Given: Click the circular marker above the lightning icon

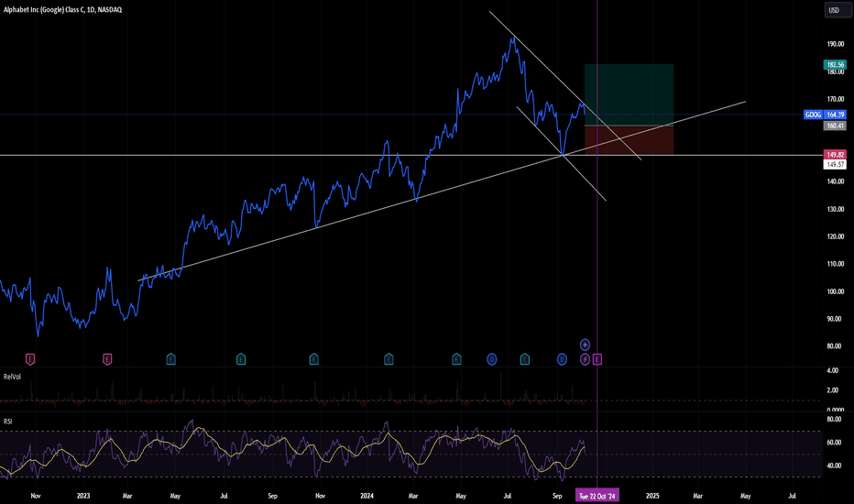Looking at the screenshot, I should (585, 345).
